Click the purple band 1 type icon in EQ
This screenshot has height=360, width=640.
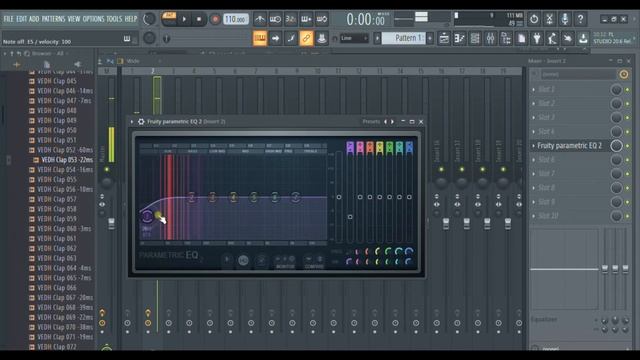click(350, 147)
